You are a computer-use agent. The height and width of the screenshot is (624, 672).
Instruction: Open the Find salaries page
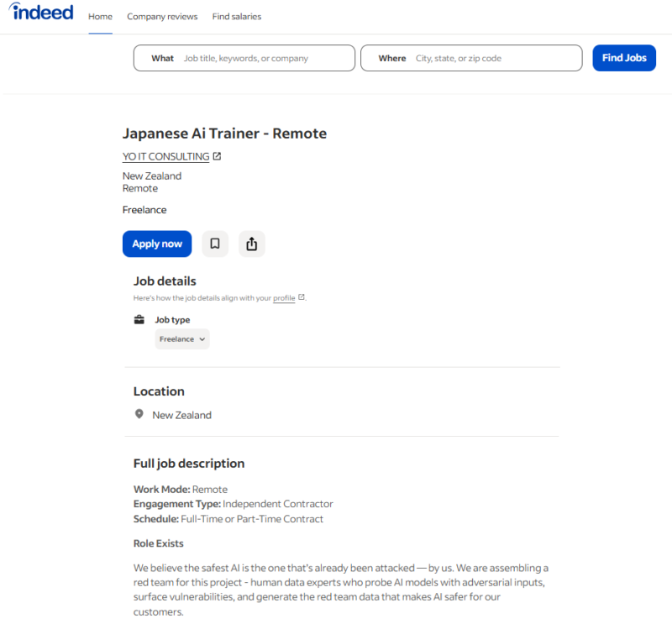237,16
